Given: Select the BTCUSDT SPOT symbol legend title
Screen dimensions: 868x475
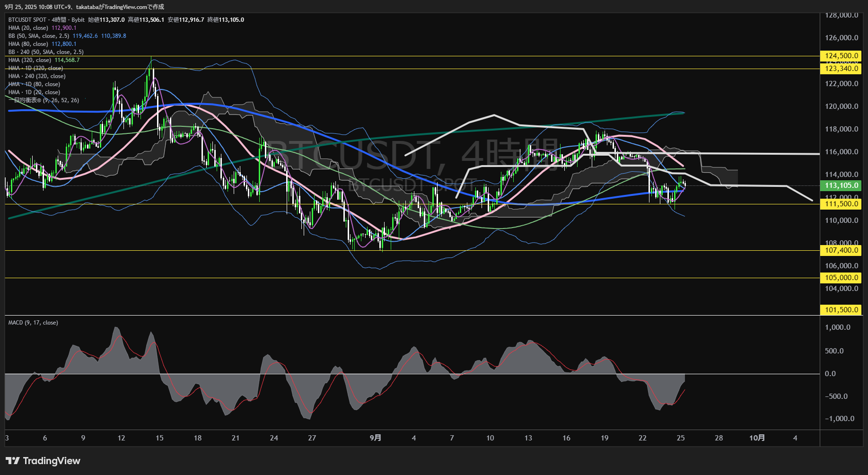Looking at the screenshot, I should [x=46, y=20].
